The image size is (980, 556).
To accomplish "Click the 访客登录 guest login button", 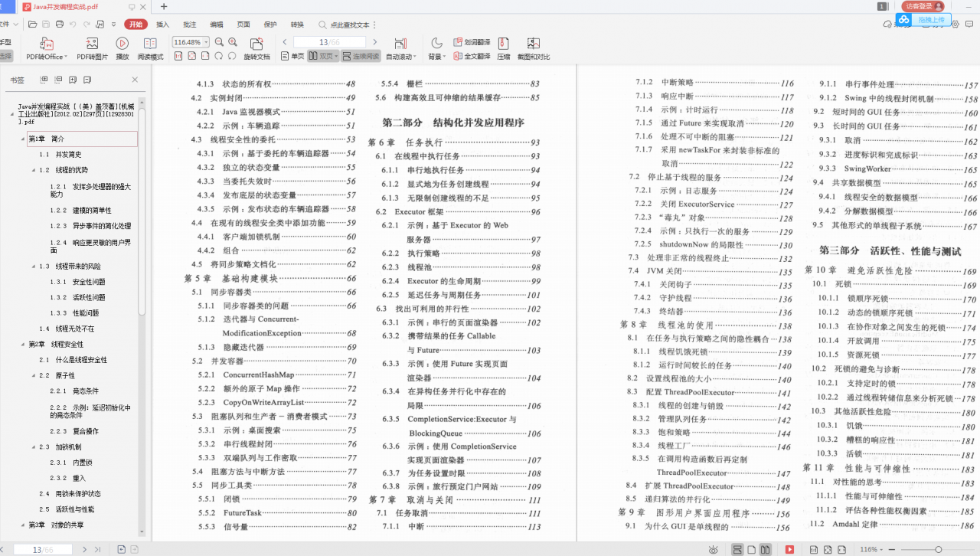I will 923,6.
